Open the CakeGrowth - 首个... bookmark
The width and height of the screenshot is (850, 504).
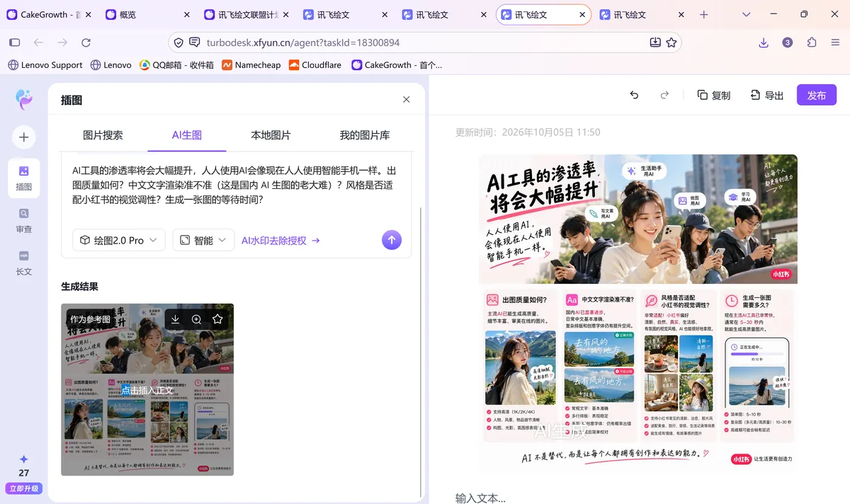click(396, 64)
